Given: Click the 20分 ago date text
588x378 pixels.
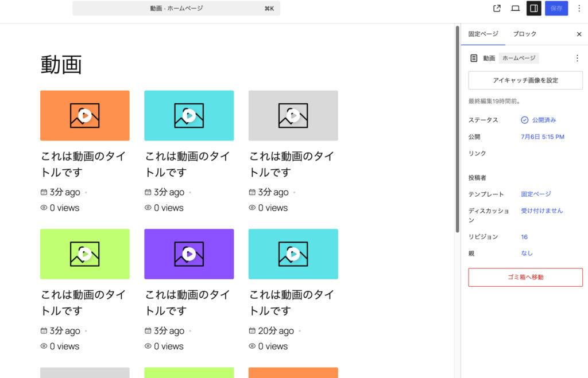Looking at the screenshot, I should click(x=276, y=331).
